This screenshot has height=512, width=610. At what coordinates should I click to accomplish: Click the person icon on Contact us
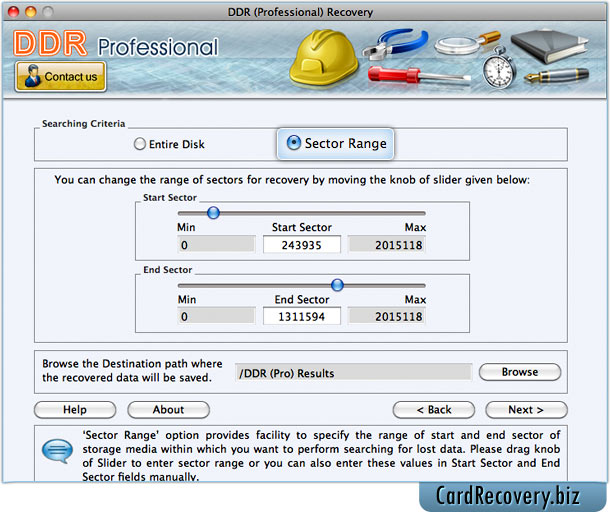click(x=32, y=75)
